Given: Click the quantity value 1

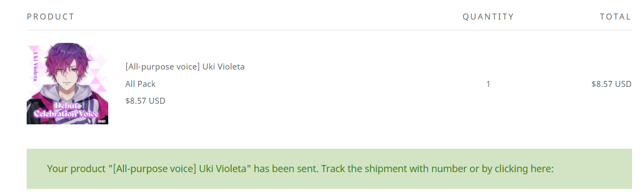Looking at the screenshot, I should point(488,84).
